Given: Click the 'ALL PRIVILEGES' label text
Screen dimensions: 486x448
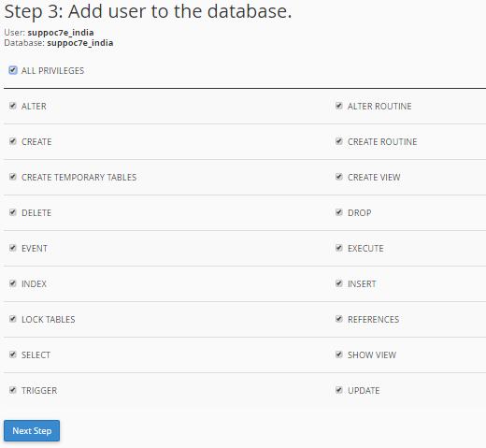Looking at the screenshot, I should point(52,71).
